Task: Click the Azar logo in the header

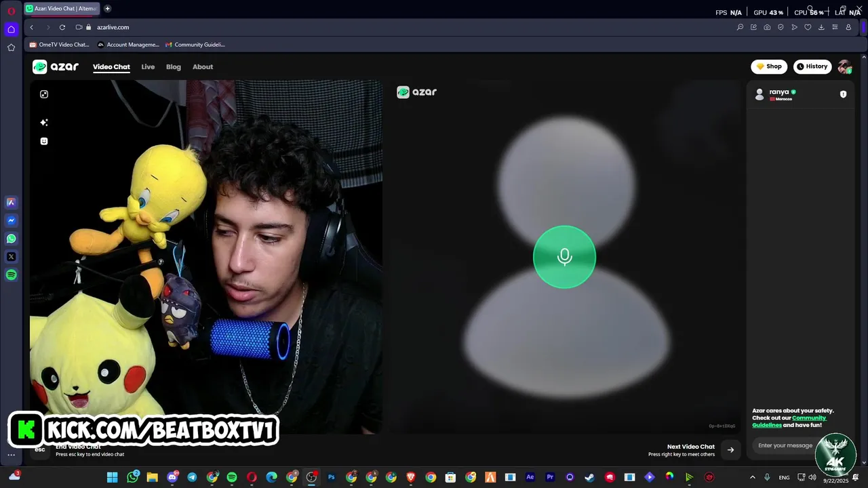Action: tap(56, 66)
